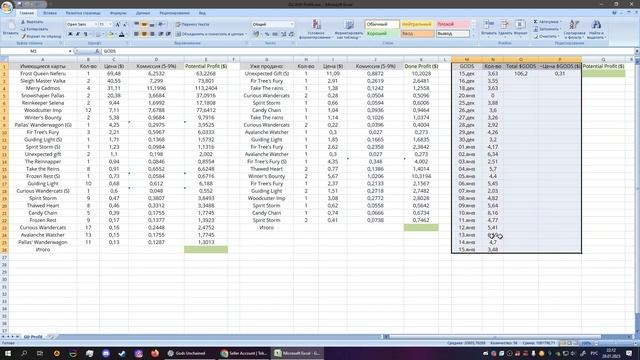Apply the Нейтральный cell style

tap(417, 24)
